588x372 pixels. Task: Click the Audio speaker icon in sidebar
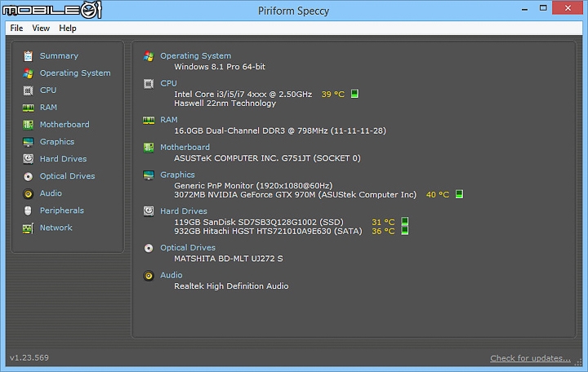28,193
